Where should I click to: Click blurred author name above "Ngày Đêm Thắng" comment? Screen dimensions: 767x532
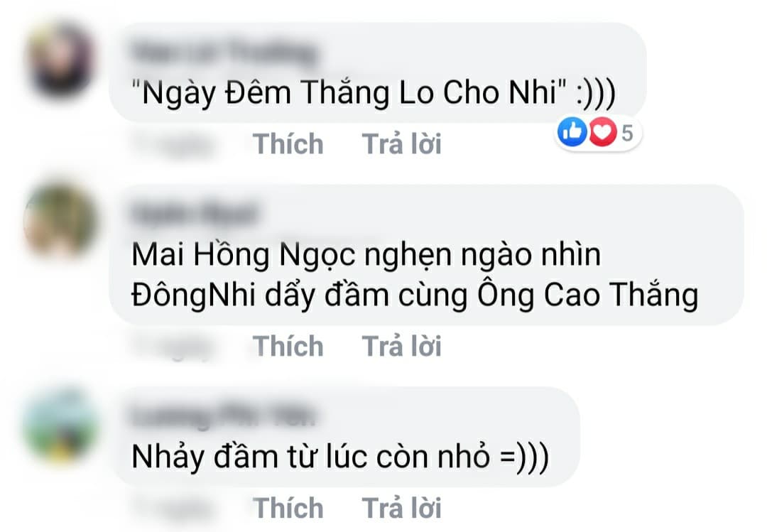pyautogui.click(x=224, y=53)
